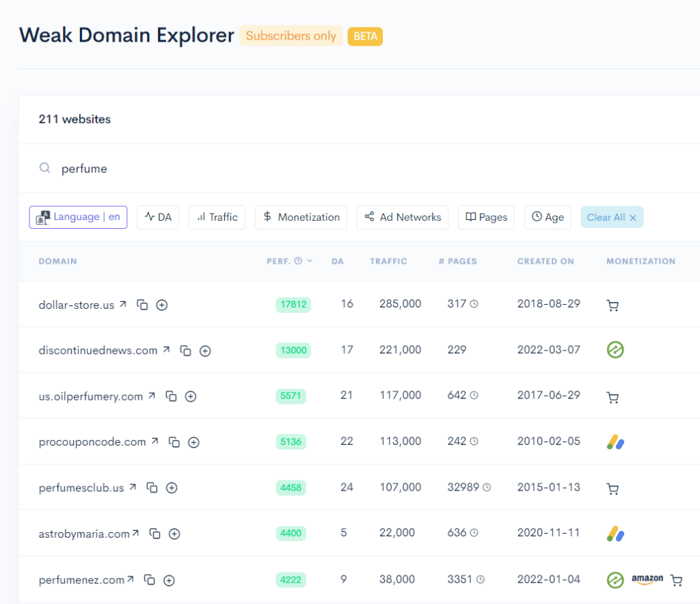Image resolution: width=700 pixels, height=604 pixels.
Task: Open the perfumesclub.us domain link
Action: (x=82, y=488)
